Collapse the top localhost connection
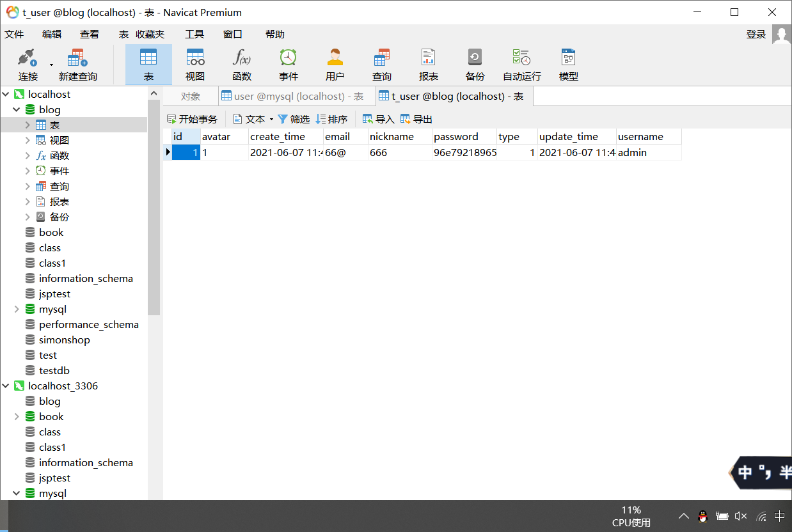The width and height of the screenshot is (792, 532). [6, 94]
